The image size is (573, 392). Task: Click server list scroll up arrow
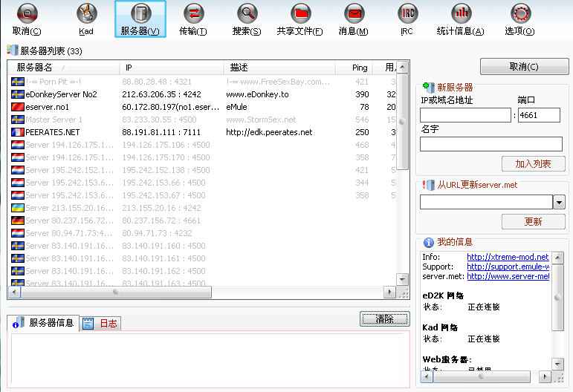(x=402, y=68)
